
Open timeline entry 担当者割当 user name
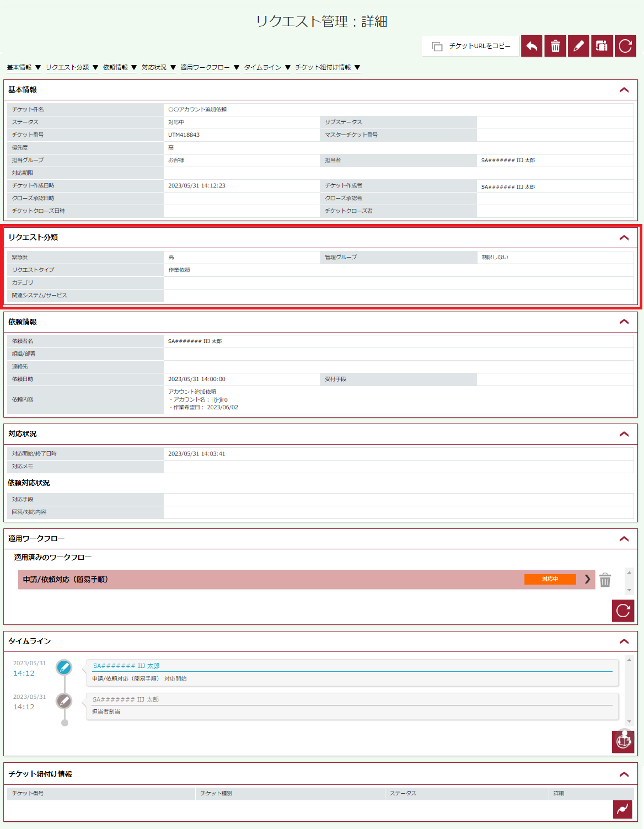pyautogui.click(x=126, y=699)
